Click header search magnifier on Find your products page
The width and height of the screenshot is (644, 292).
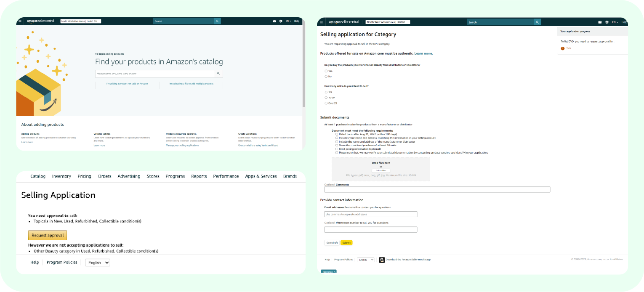click(x=217, y=21)
